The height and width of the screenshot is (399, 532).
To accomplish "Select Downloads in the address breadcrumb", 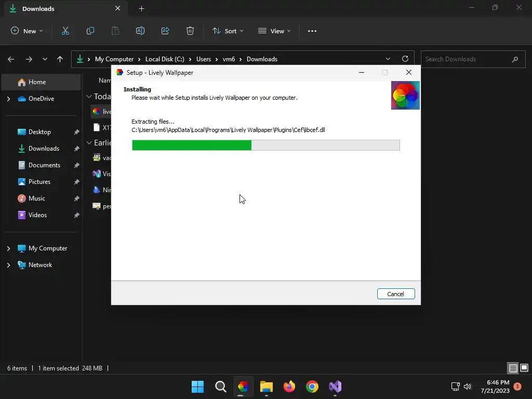I will [262, 59].
